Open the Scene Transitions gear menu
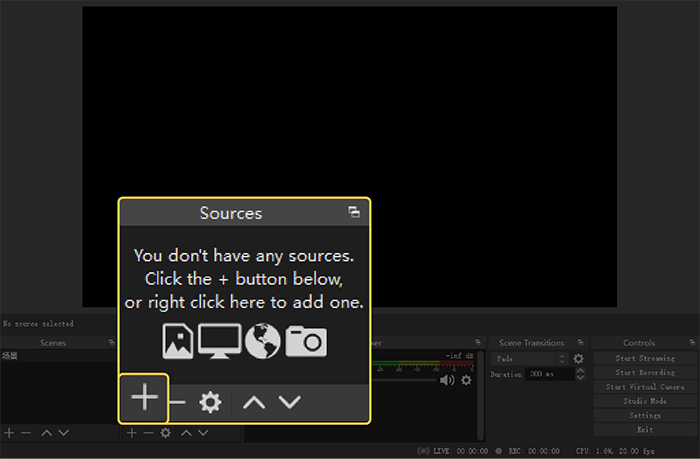700x459 pixels. pyautogui.click(x=578, y=358)
